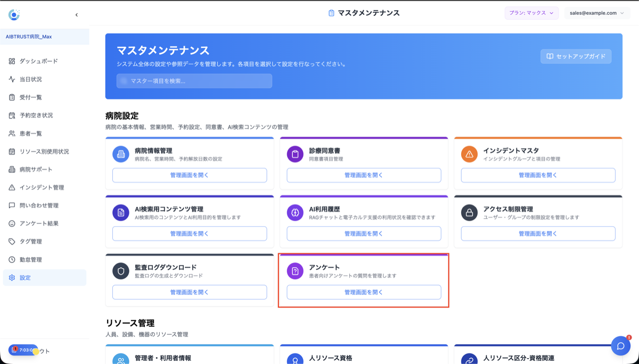Screen dimensions: 639x364
Task: Click the マスター項目を検索 search field
Action: coord(194,81)
